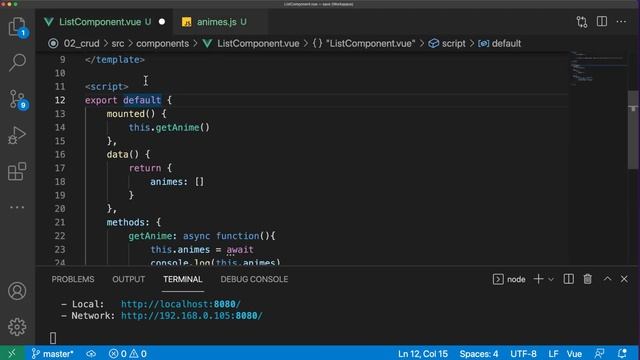Select the node terminal instance

(x=509, y=279)
